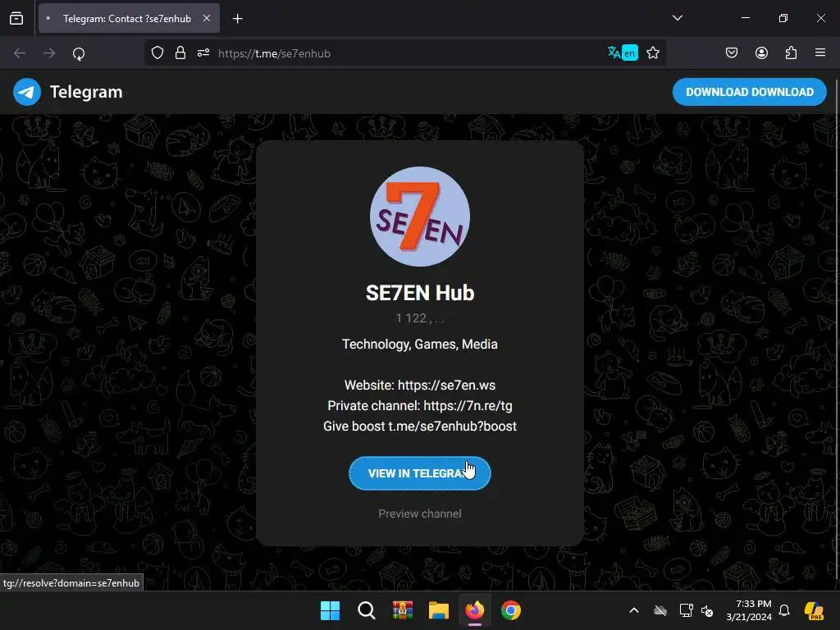Click the muted volume tray icon
Viewport: 840px width, 630px height.
707,610
